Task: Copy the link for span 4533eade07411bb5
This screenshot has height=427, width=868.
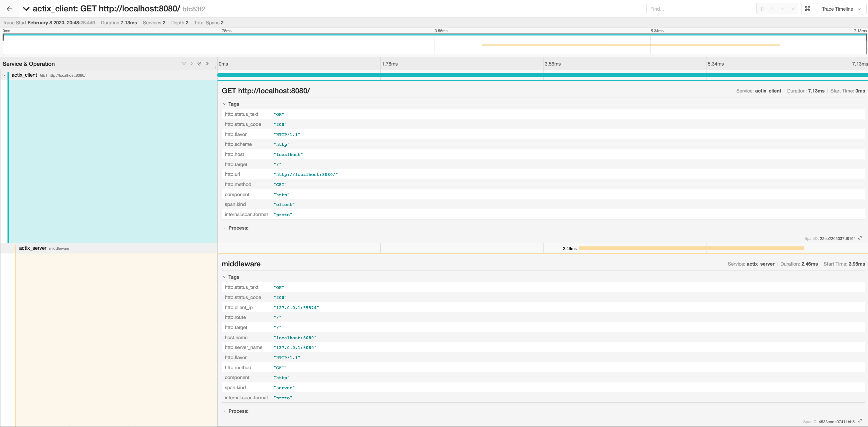Action: tap(860, 421)
